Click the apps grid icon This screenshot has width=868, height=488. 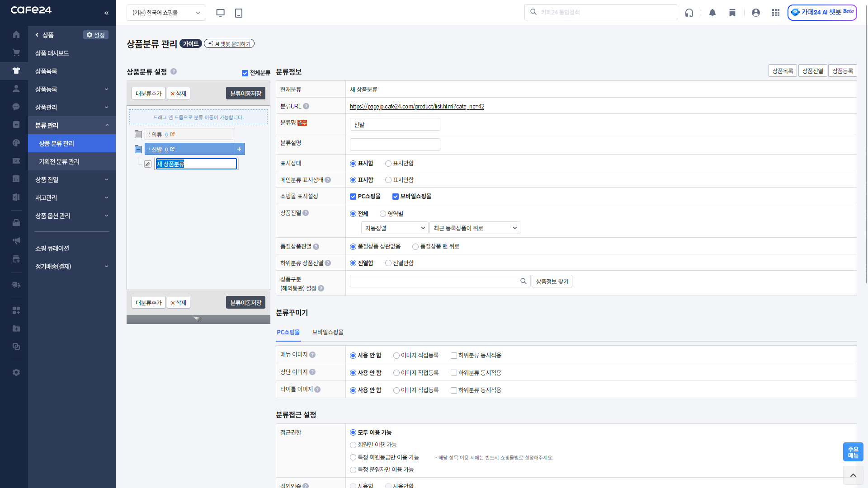pyautogui.click(x=776, y=13)
